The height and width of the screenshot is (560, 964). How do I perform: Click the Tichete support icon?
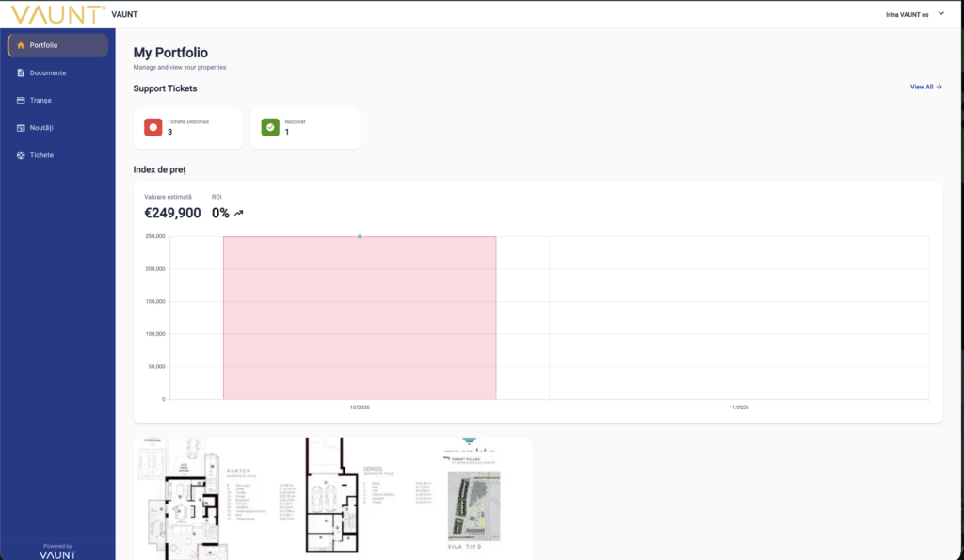(21, 154)
